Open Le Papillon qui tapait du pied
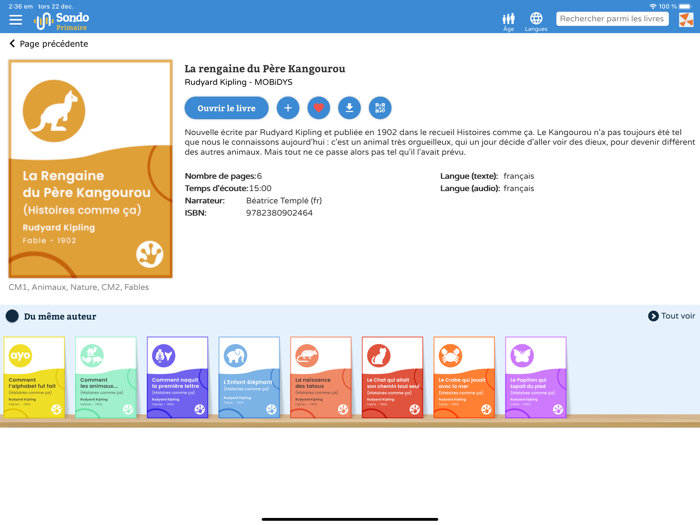This screenshot has height=525, width=700. [536, 377]
